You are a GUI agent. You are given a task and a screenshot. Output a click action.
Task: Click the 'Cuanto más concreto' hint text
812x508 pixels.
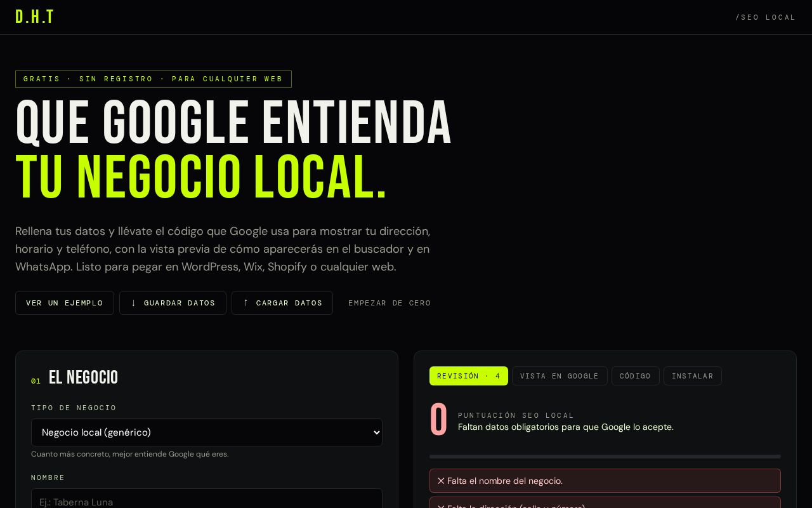pos(130,454)
